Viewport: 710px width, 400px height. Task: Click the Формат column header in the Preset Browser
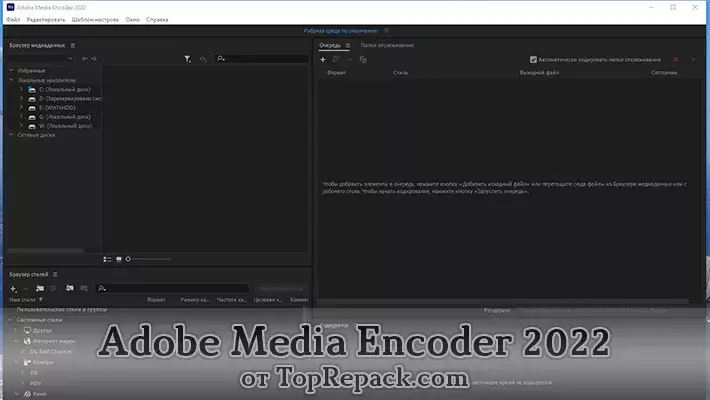156,299
